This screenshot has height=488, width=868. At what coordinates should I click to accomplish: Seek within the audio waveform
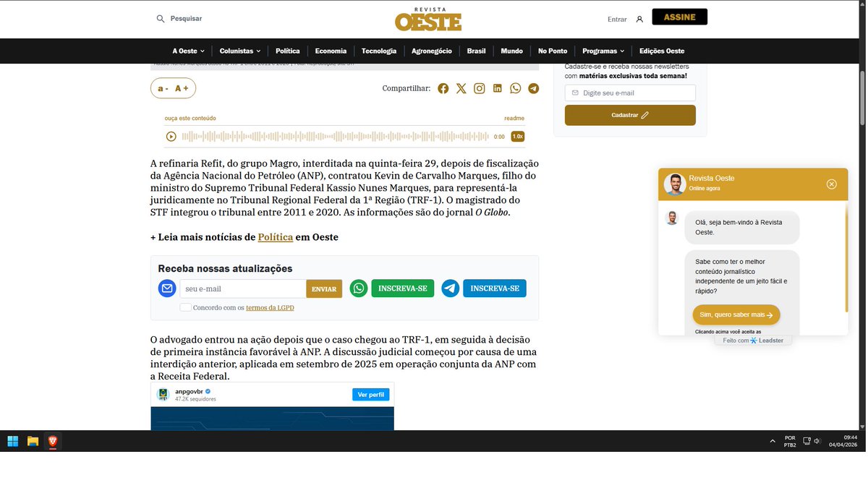tap(335, 136)
